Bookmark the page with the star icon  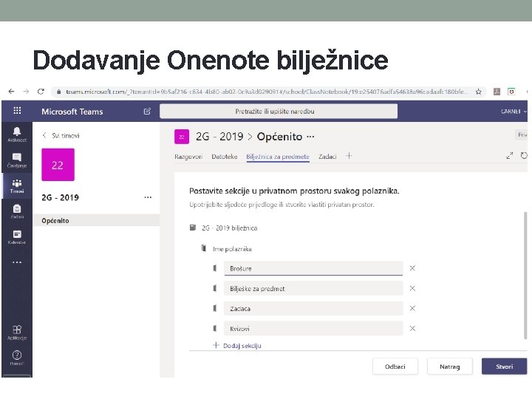478,92
